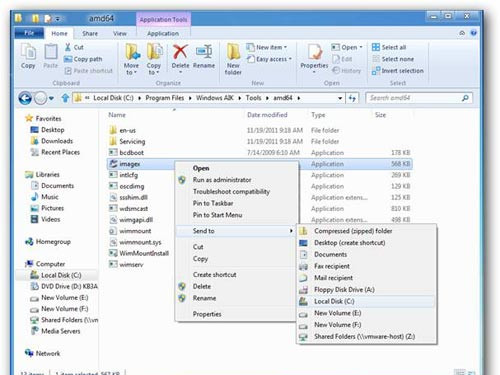This screenshot has height=375, width=500.
Task: Click Copy path in the ribbon
Action: (x=83, y=59)
